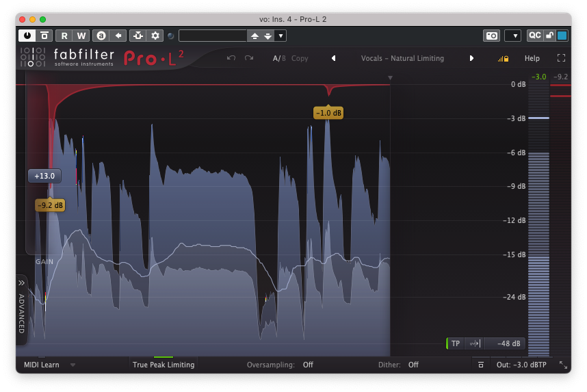Image resolution: width=587 pixels, height=392 pixels.
Task: Click the waveform display mode icon
Action: tap(475, 343)
